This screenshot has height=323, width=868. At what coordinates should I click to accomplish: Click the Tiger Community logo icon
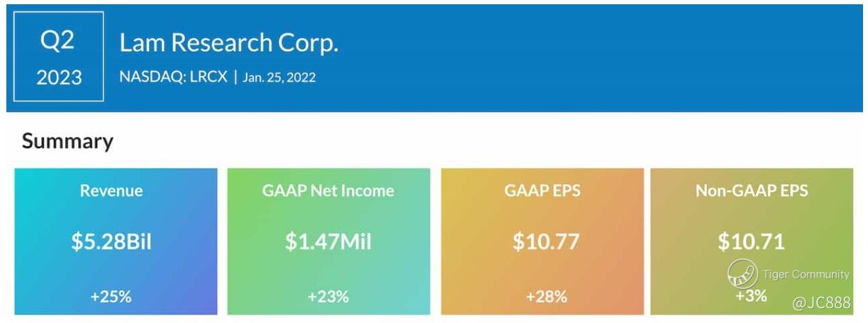pos(742,274)
